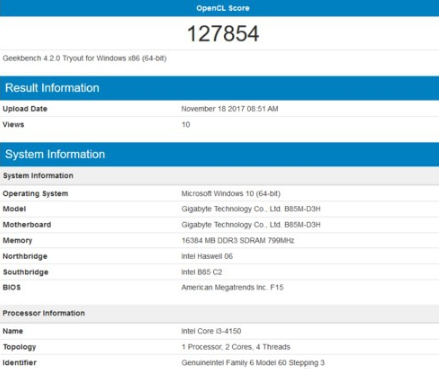Click the Geekbench 4.2.0 Tryout version text
This screenshot has width=439, height=369.
coord(85,58)
